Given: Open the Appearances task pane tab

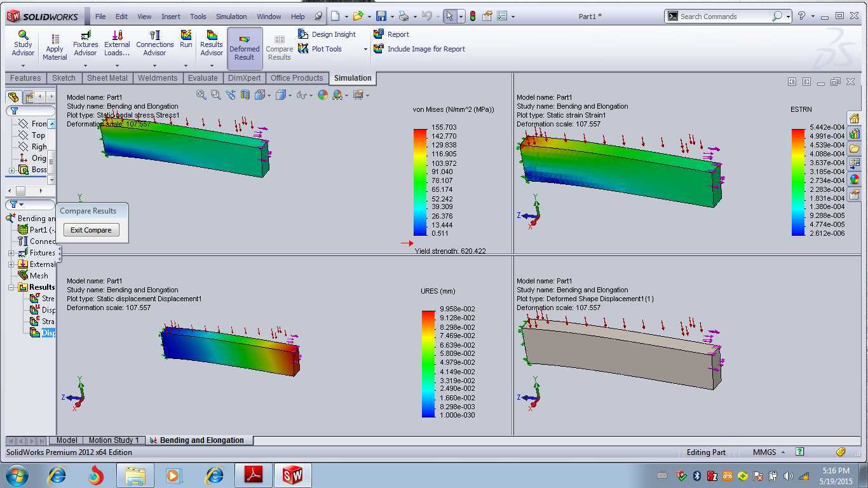Looking at the screenshot, I should pos(854,179).
